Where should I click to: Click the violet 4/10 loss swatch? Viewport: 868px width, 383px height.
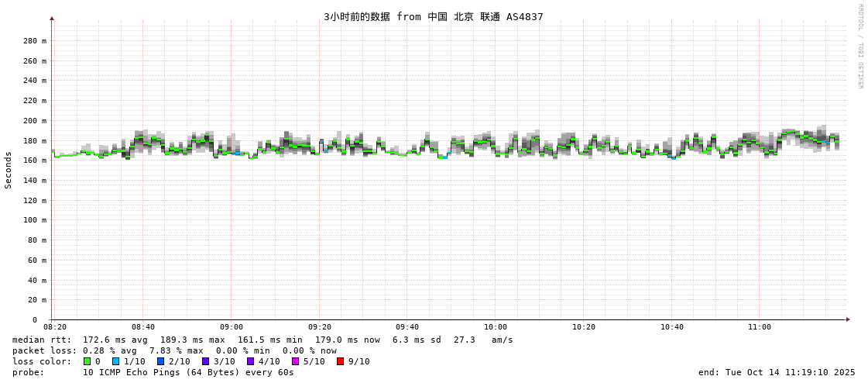click(251, 361)
